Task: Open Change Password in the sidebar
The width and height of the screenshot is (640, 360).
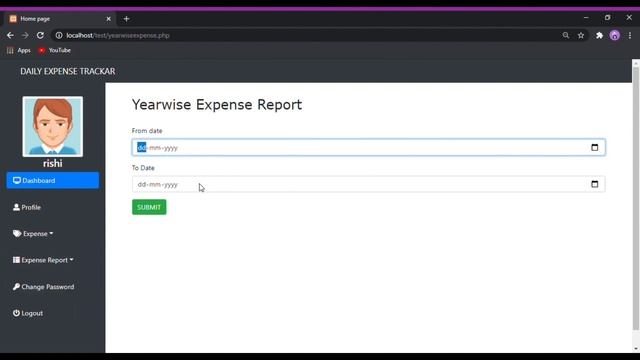Action: click(x=44, y=287)
